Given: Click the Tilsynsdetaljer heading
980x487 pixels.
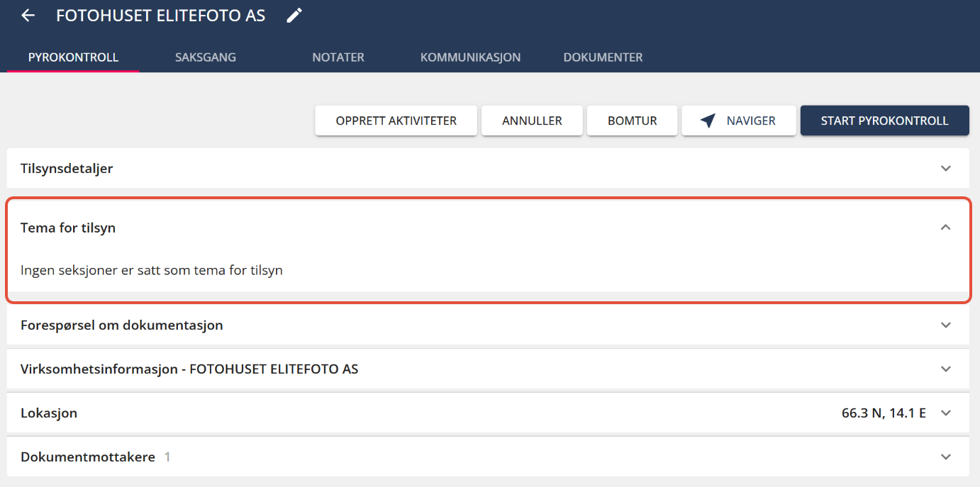Looking at the screenshot, I should tap(67, 169).
